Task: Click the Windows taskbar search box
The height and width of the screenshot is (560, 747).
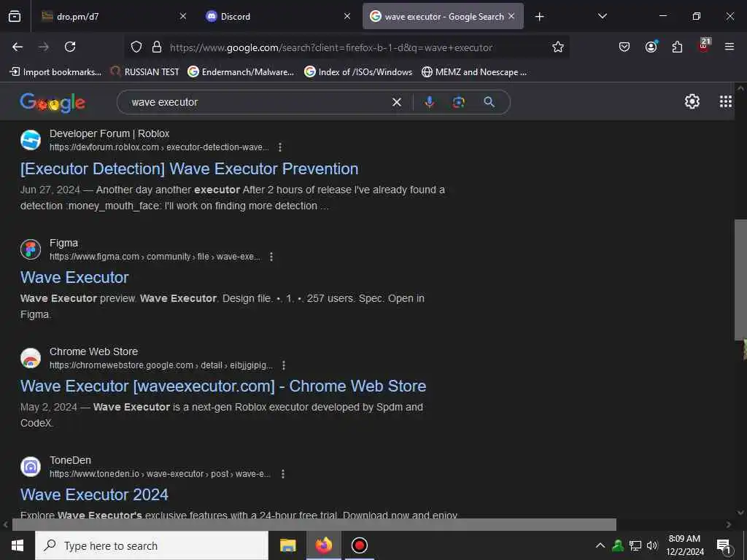Action: 152,545
